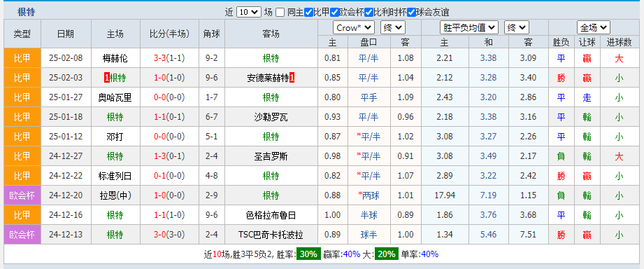Image resolution: width=644 pixels, height=269 pixels.
Task: Click the red card badge before 根特
Action: (106, 78)
